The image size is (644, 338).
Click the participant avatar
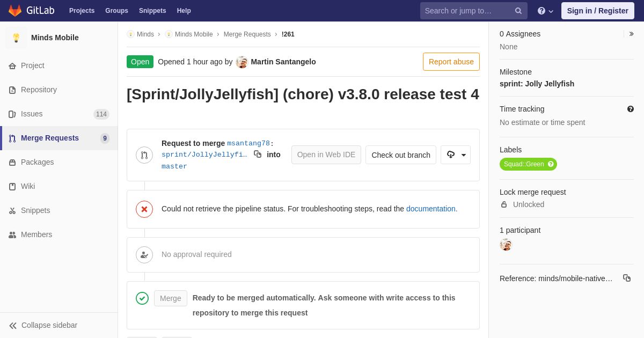coord(506,245)
